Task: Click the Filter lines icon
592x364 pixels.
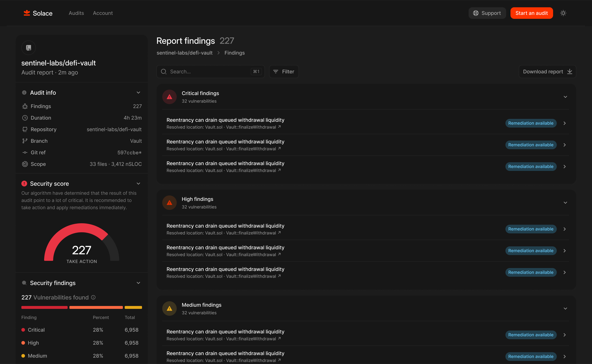Action: tap(276, 72)
